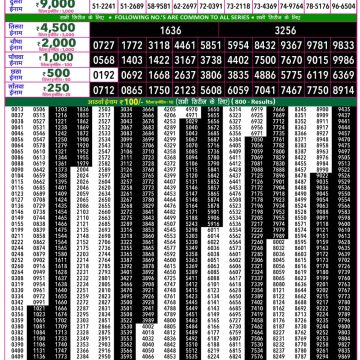This screenshot has height=360, width=360.
Task: Tap the number 9986
Action: click(x=344, y=60)
